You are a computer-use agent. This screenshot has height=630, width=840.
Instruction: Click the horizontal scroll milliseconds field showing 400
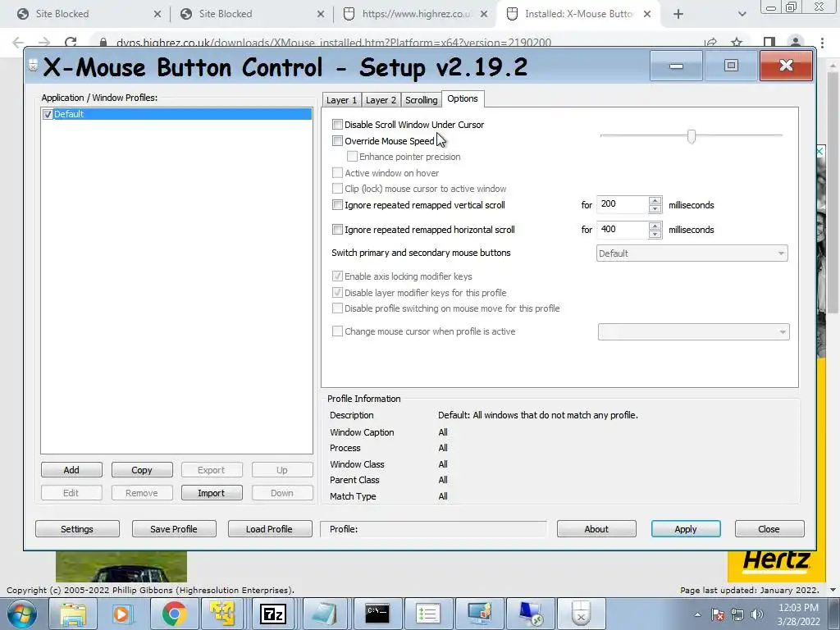623,230
